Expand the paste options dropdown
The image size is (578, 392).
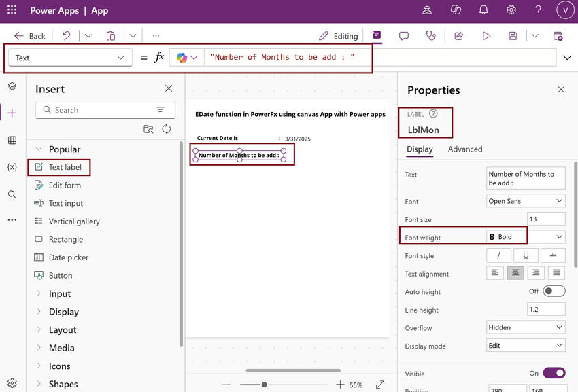[133, 36]
